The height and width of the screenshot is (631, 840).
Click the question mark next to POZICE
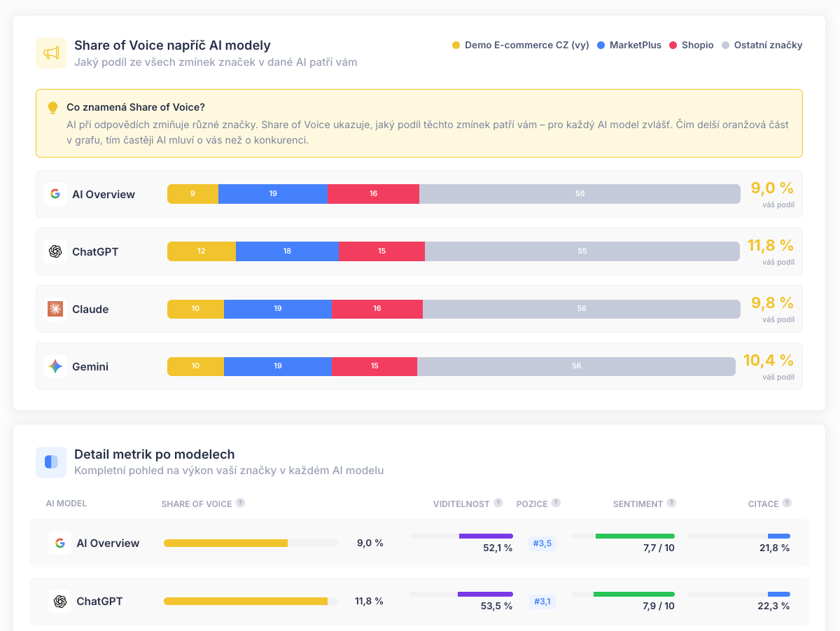[556, 503]
